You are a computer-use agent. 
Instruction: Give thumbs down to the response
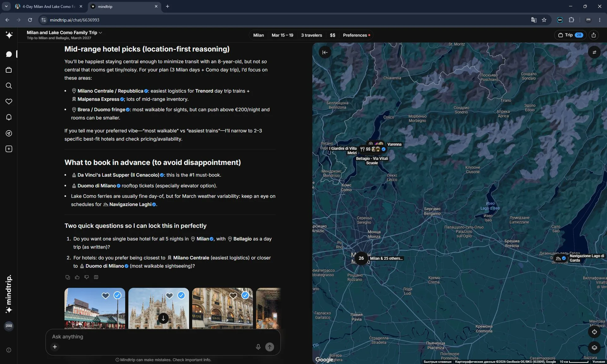pos(87,277)
